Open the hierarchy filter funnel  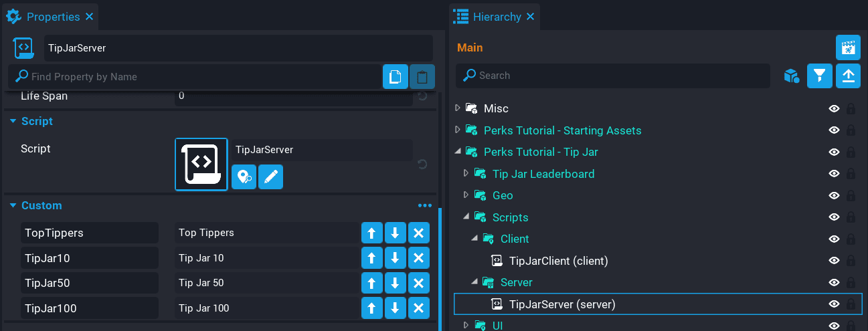point(820,76)
